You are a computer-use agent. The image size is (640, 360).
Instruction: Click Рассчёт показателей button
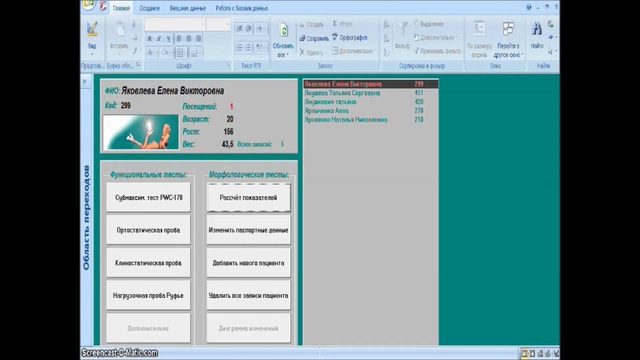[x=249, y=198]
